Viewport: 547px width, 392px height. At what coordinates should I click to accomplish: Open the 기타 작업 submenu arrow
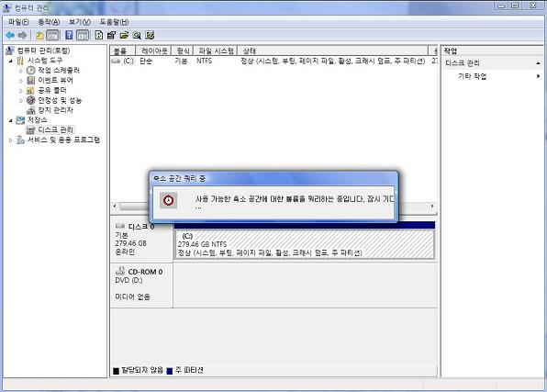click(538, 76)
